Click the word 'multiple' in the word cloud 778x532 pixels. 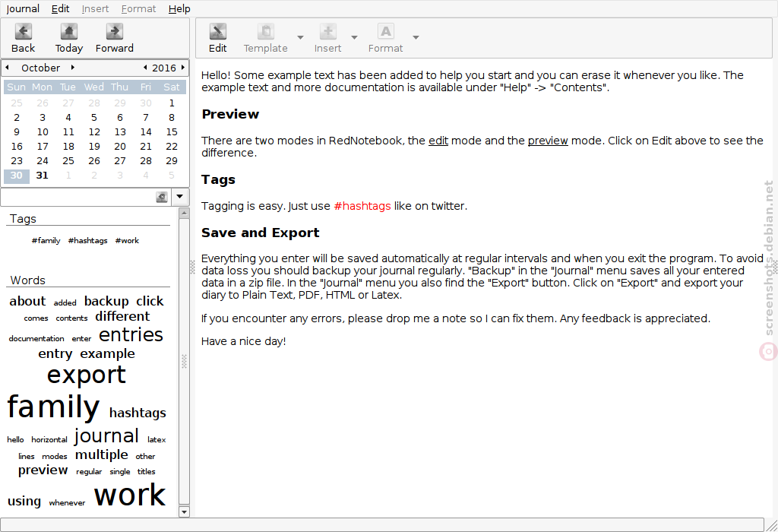click(x=102, y=455)
